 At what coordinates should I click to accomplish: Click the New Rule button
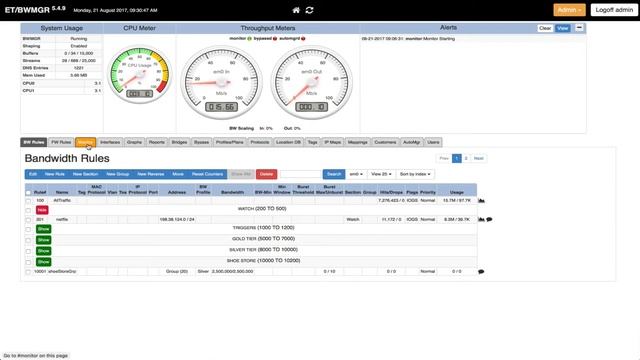coord(55,174)
